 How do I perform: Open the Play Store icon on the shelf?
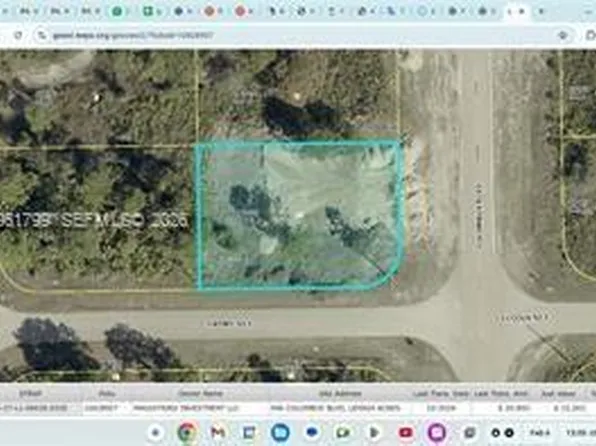pos(374,432)
